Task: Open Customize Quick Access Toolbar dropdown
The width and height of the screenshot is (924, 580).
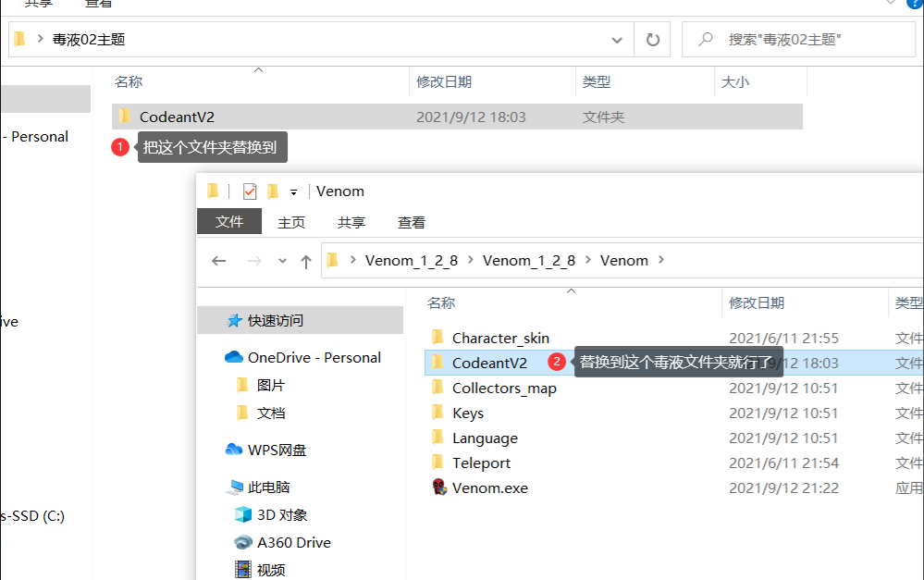Action: click(293, 192)
